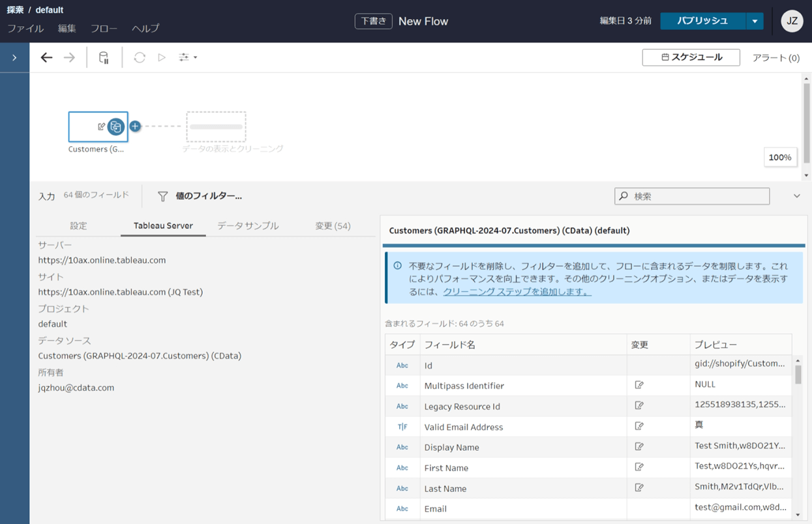
Task: Open the Help menu
Action: tap(145, 28)
